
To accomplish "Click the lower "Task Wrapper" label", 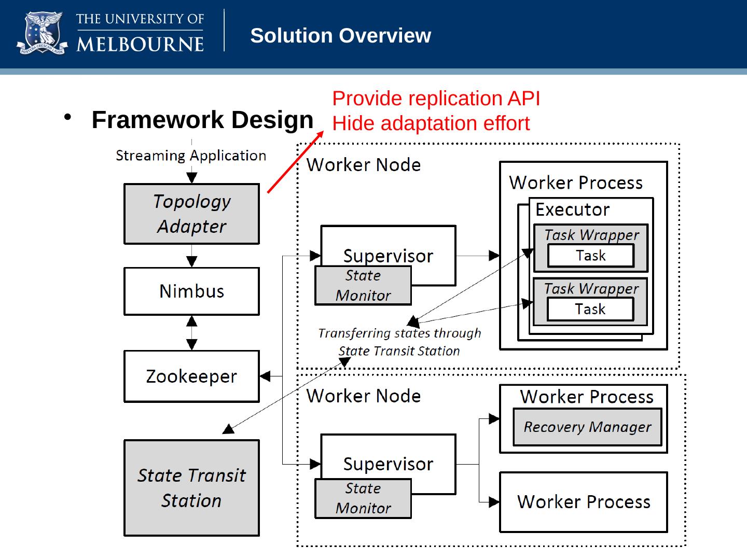I will (x=591, y=288).
